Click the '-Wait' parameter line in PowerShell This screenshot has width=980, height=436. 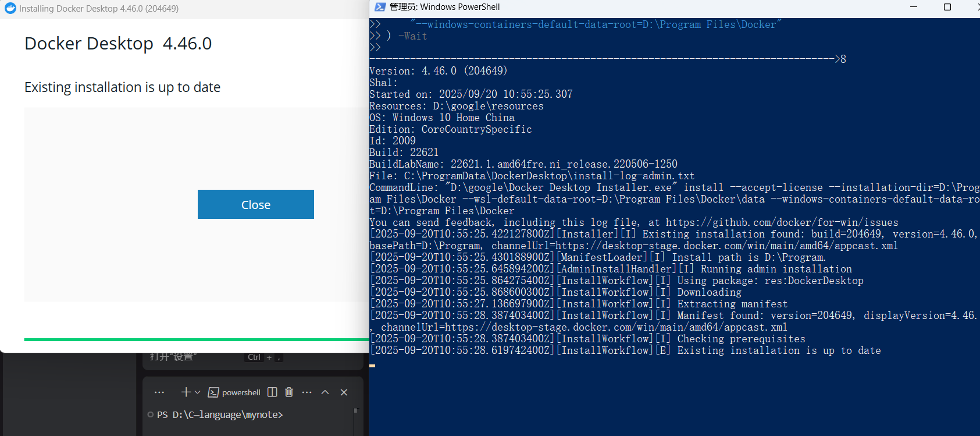click(x=413, y=36)
